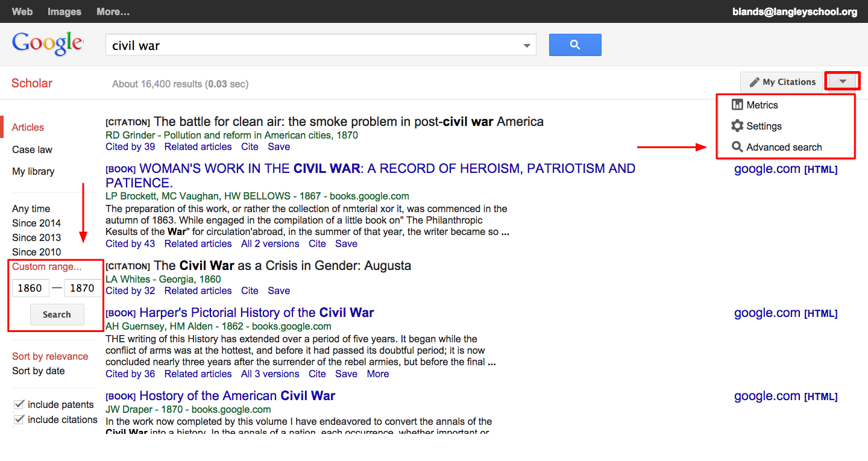Select Articles in the left sidebar
Image resolution: width=868 pixels, height=461 pixels.
[28, 127]
